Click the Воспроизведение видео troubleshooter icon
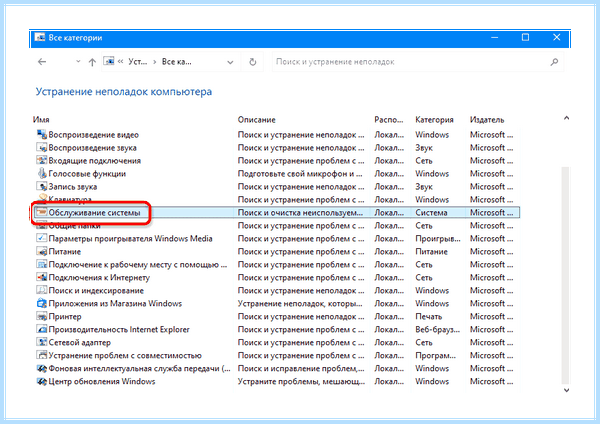600x424 pixels. (41, 134)
